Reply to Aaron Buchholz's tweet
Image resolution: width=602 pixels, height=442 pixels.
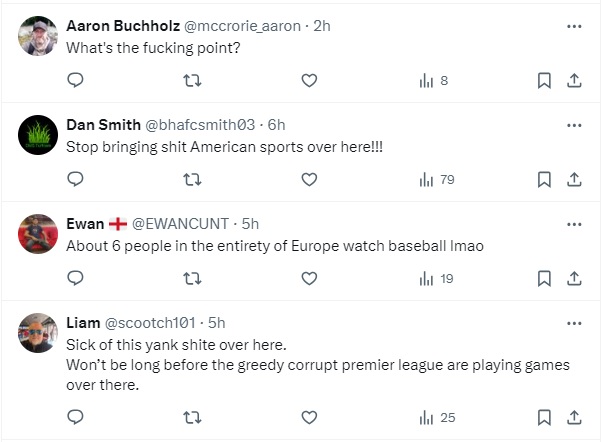75,81
